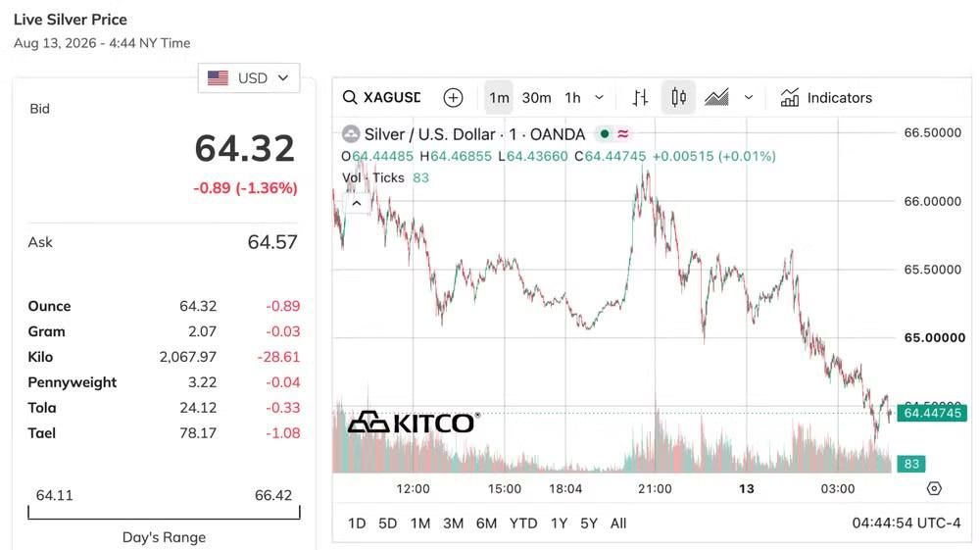This screenshot has height=550, width=980.
Task: Switch to the 30m interval
Action: [x=536, y=97]
